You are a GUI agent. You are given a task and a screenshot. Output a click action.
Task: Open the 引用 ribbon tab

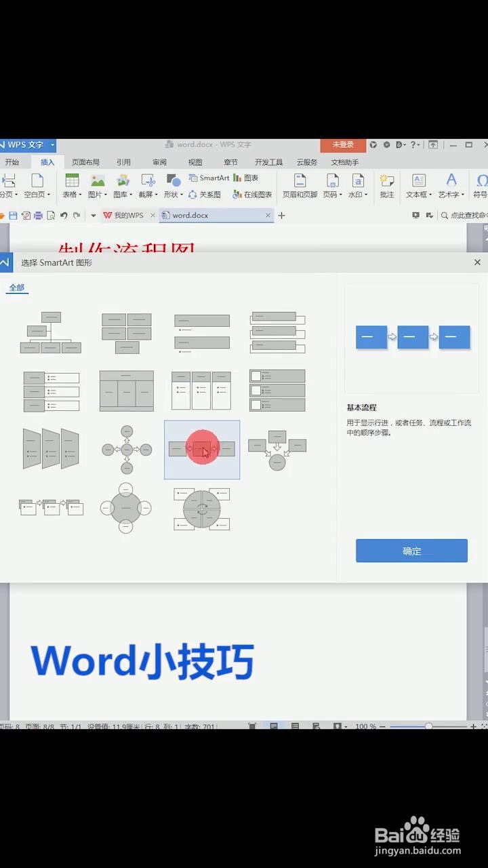coord(123,162)
